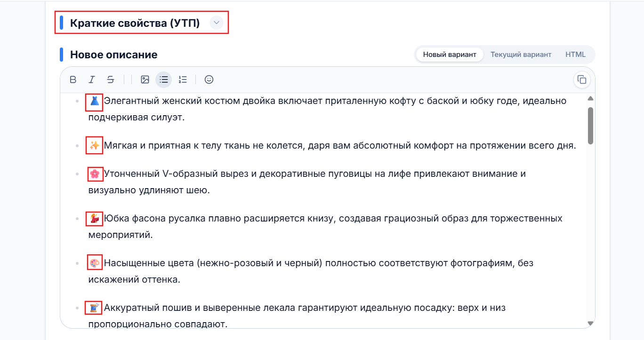The height and width of the screenshot is (340, 644).
Task: Toggle bulleted list formatting
Action: [164, 79]
